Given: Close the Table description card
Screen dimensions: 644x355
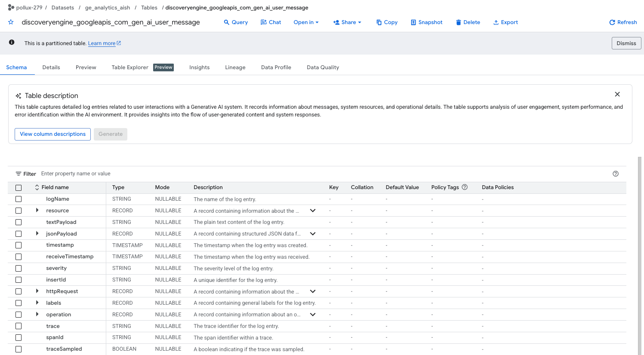Looking at the screenshot, I should [617, 94].
